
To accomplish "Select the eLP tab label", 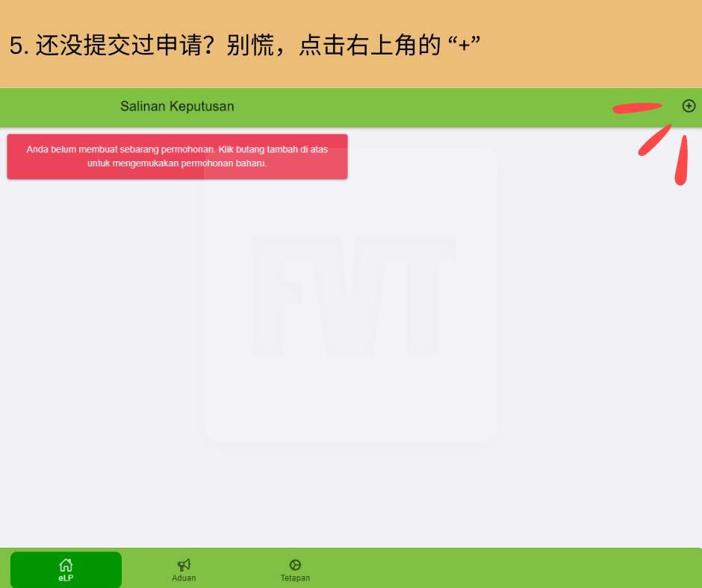I will (66, 578).
